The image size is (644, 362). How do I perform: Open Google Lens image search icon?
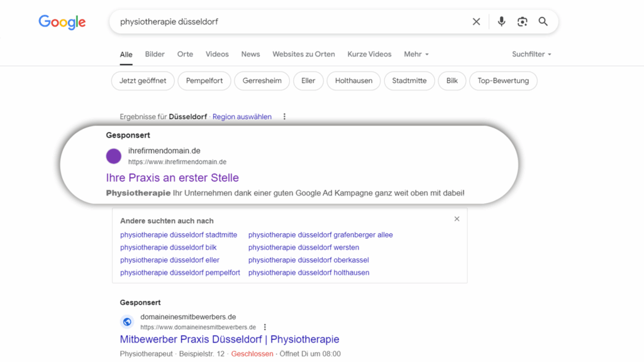click(x=522, y=22)
